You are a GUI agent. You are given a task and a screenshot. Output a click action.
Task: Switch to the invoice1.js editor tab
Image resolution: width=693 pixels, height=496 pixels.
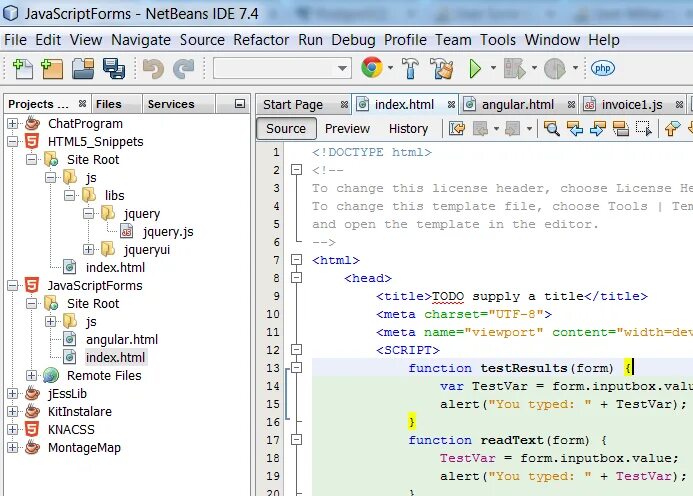point(632,105)
